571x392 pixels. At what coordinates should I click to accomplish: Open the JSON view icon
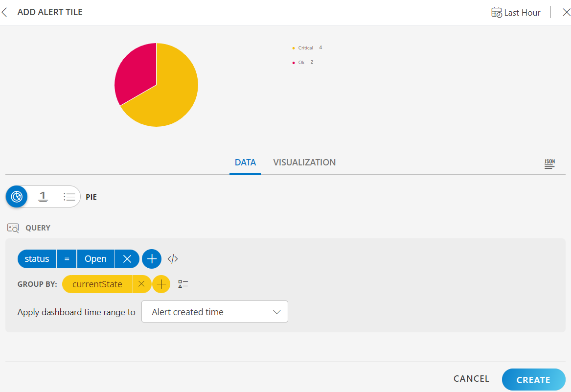pos(549,163)
